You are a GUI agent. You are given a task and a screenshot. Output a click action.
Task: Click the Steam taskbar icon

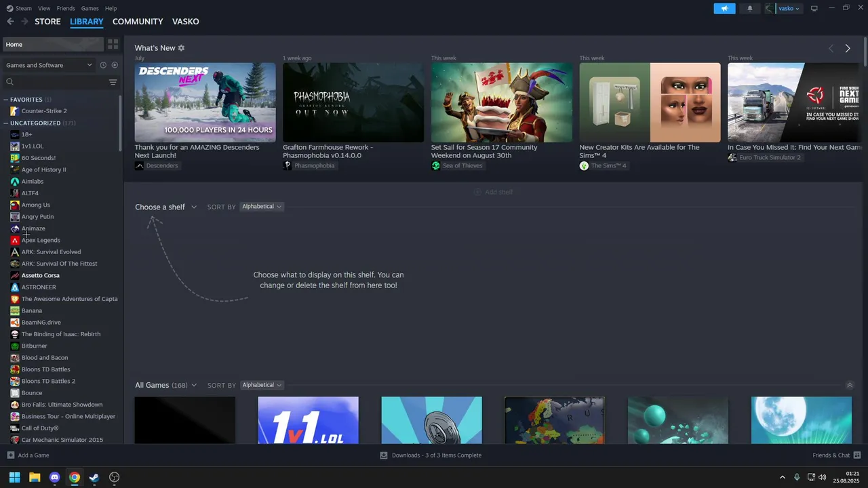tap(94, 477)
